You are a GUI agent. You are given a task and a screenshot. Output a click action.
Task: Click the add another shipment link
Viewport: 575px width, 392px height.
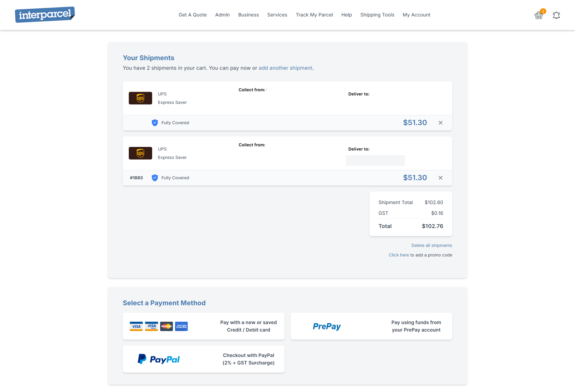[x=285, y=68]
